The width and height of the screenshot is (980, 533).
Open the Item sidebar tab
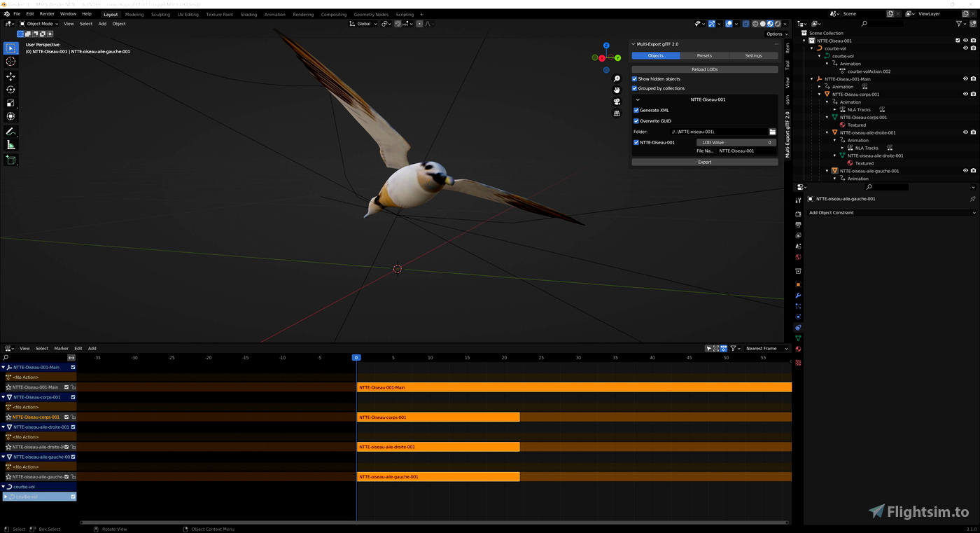click(x=787, y=48)
